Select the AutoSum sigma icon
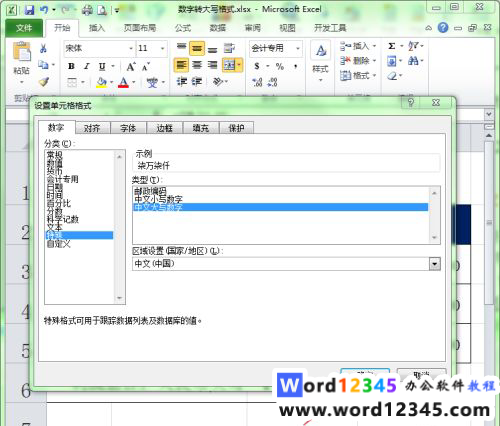The height and width of the screenshot is (426, 500). [x=392, y=46]
